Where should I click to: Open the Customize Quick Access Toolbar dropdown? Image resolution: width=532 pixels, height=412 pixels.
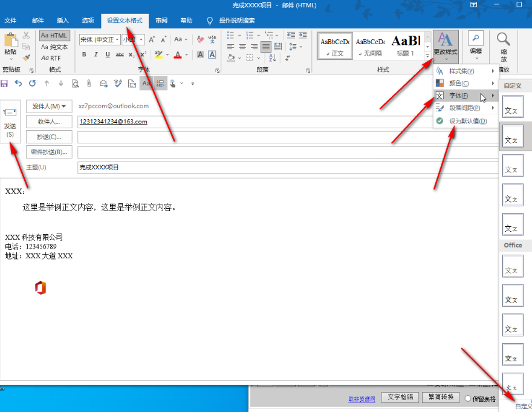coord(193,83)
